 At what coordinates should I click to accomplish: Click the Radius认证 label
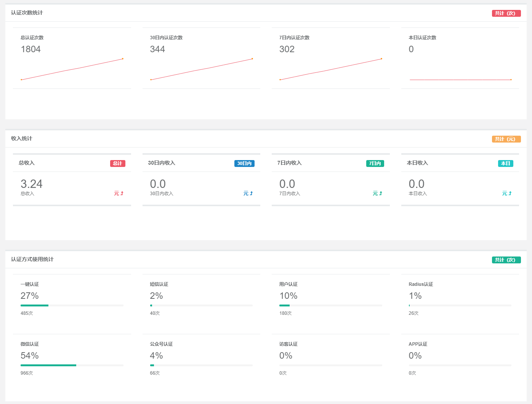click(x=421, y=284)
